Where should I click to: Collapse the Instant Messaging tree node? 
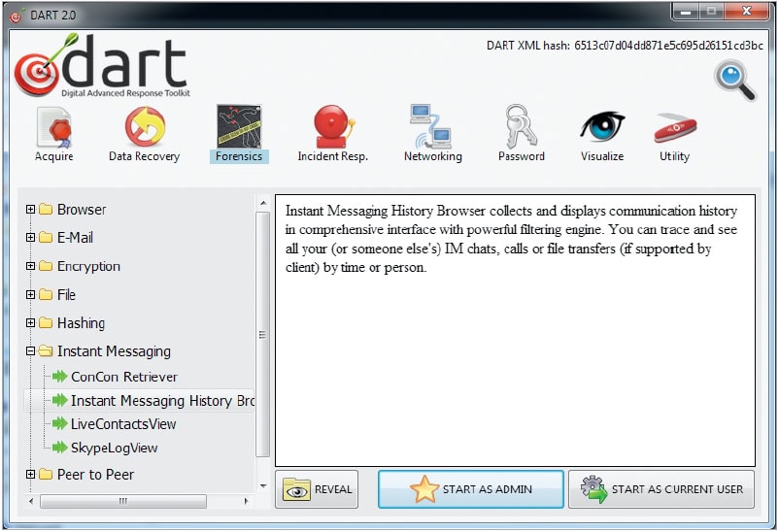click(30, 351)
